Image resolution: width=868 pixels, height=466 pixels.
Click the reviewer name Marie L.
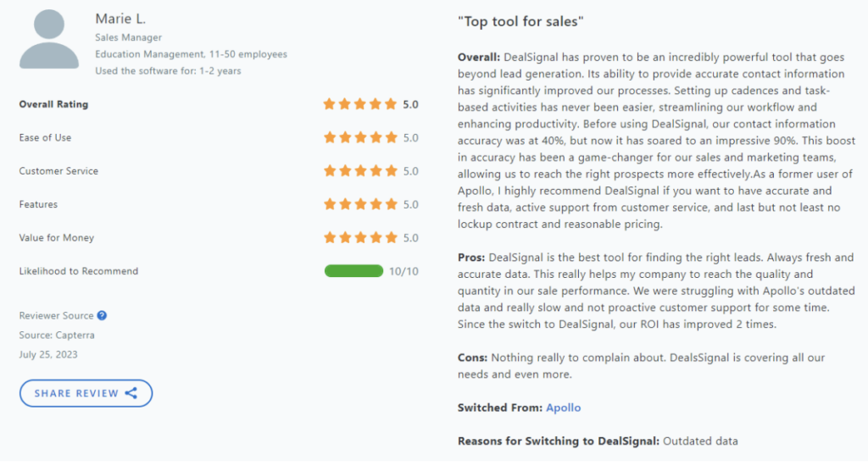point(120,19)
